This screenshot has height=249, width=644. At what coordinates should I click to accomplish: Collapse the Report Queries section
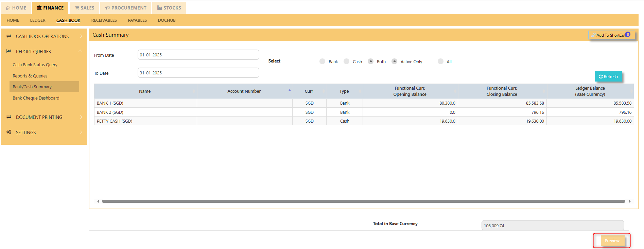[81, 51]
